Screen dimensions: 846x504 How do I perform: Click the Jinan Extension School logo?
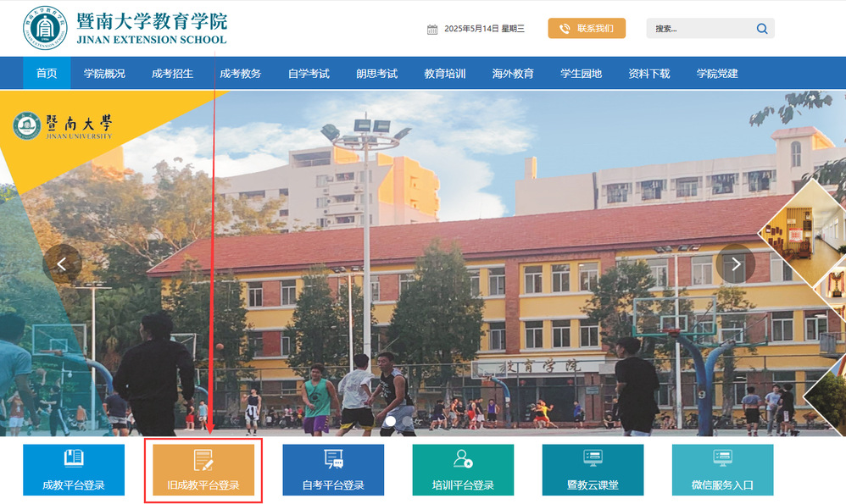coord(43,28)
